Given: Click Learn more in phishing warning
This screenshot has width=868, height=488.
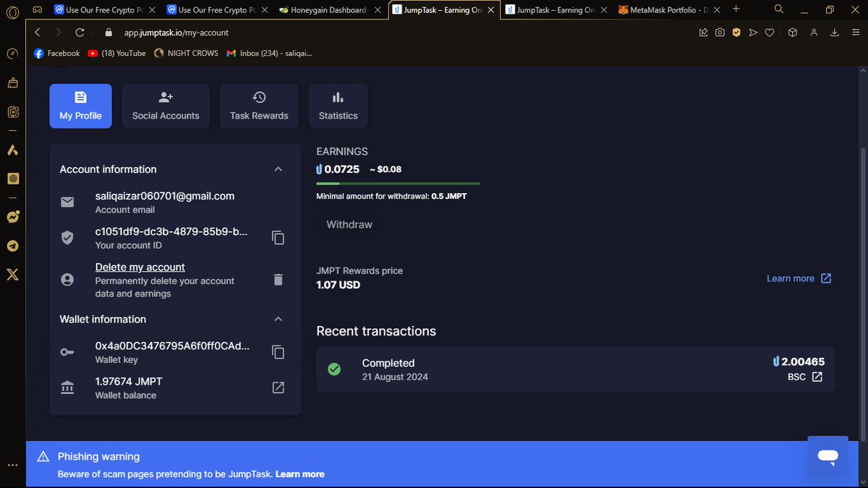Looking at the screenshot, I should (299, 474).
